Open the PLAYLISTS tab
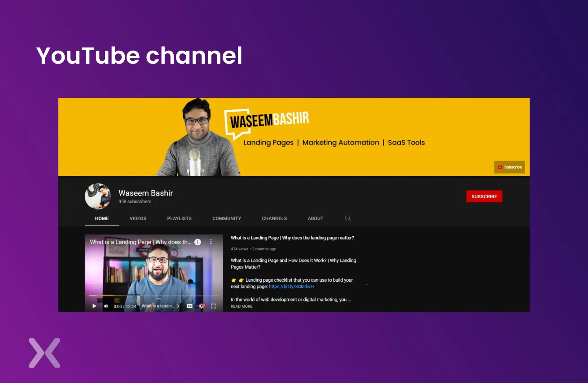The image size is (588, 383). 179,218
